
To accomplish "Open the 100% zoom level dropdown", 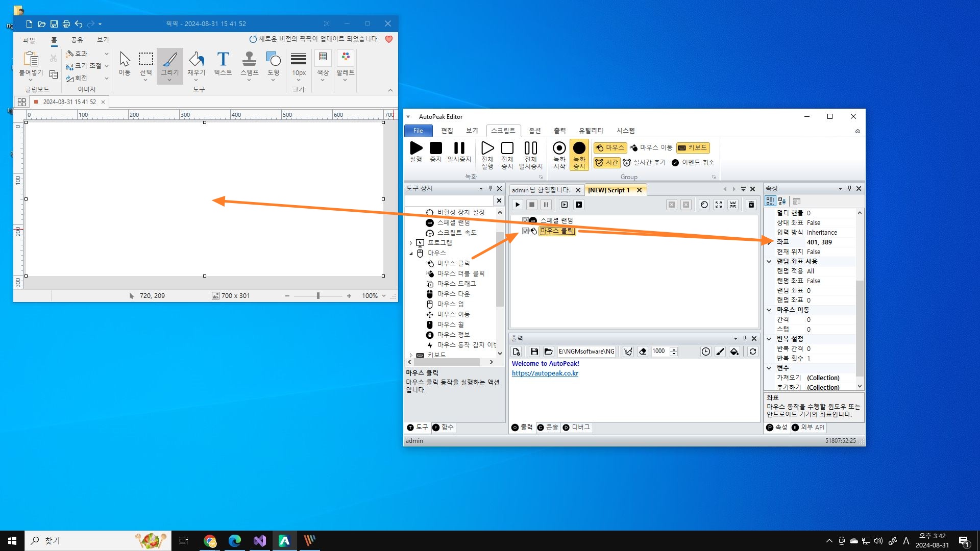I will 383,296.
